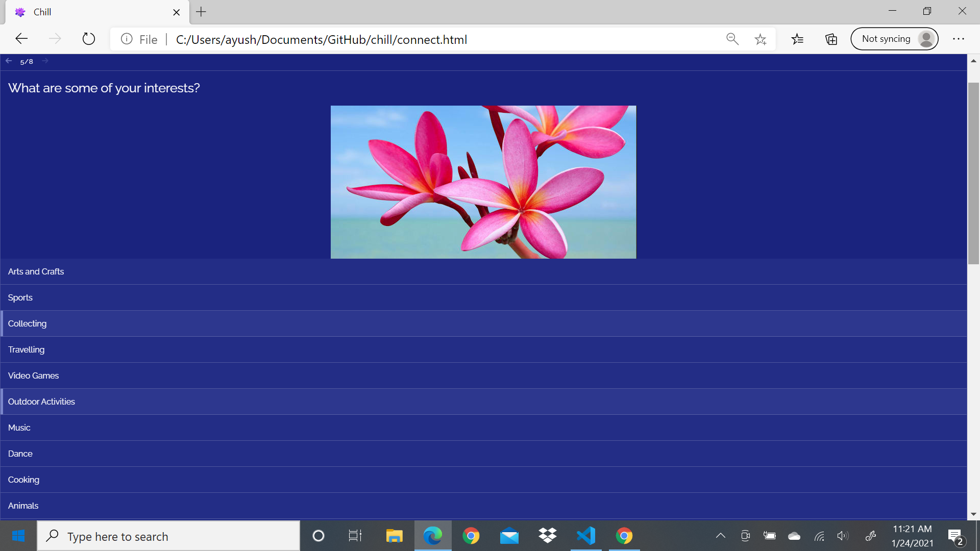Click the next question arrow beside 5/8
Screen dimensions: 980x551
coord(45,61)
